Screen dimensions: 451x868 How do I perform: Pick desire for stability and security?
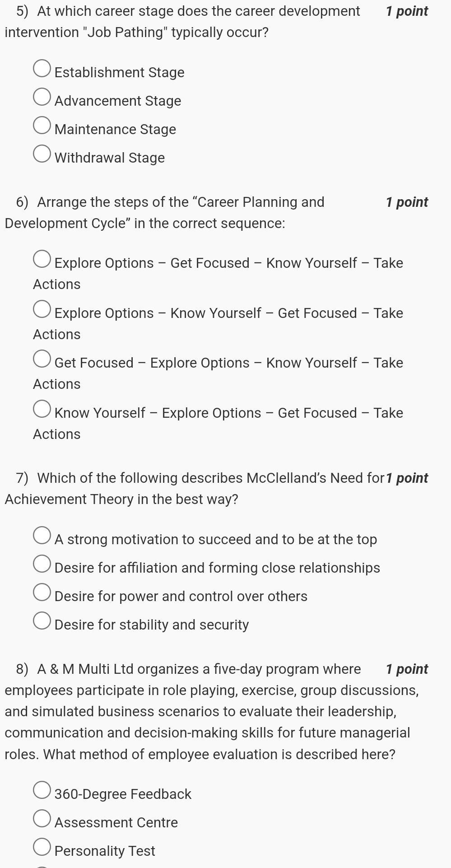42,621
